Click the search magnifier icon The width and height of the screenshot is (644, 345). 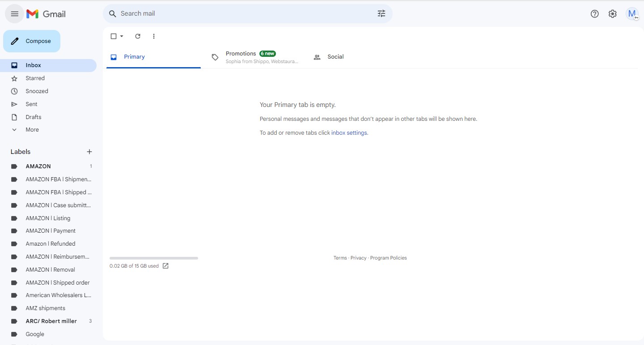point(113,14)
